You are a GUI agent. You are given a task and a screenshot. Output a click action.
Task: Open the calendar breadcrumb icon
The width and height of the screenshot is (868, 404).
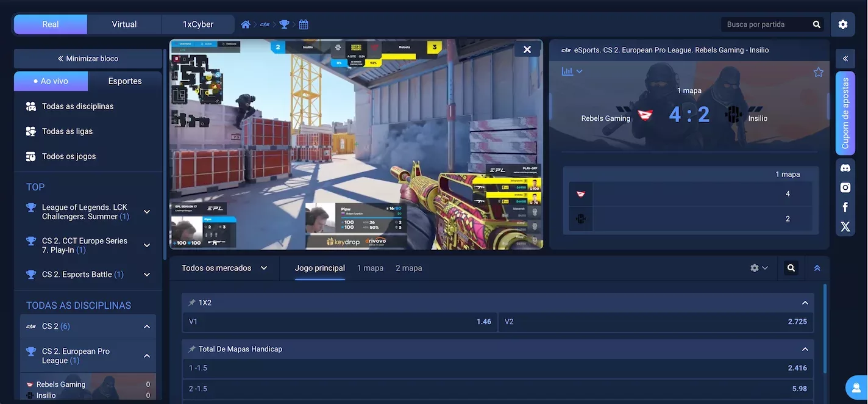[303, 24]
